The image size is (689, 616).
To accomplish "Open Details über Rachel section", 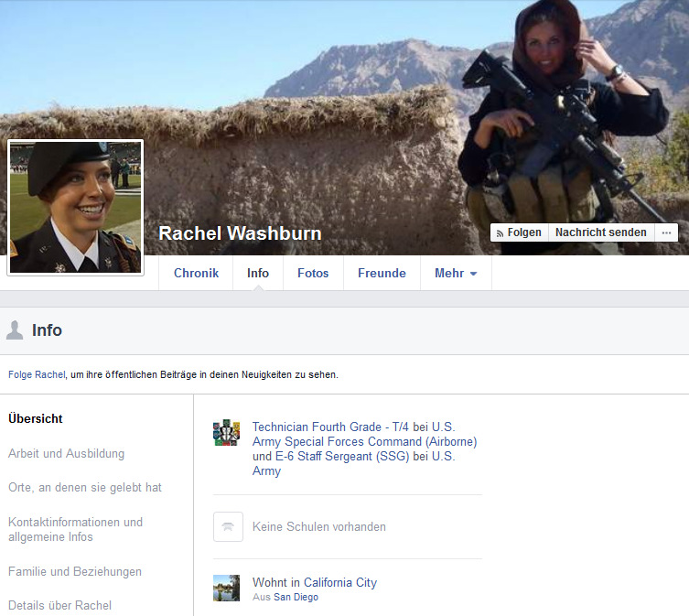I will pyautogui.click(x=59, y=605).
